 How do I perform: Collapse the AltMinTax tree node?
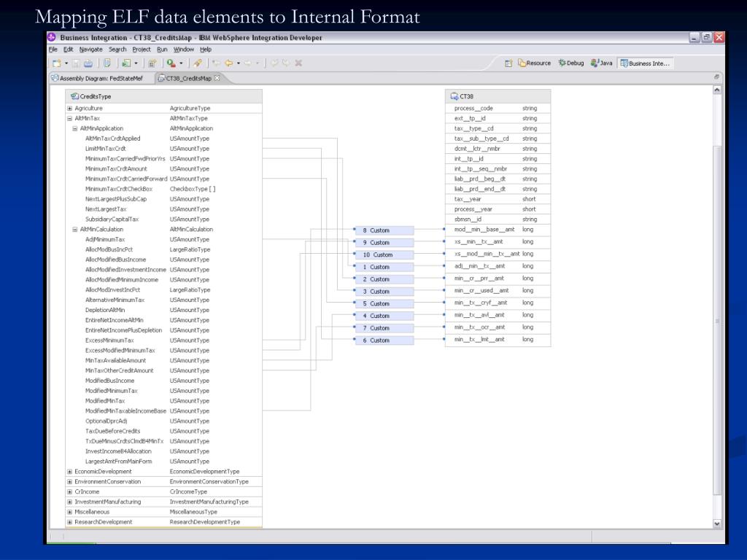pyautogui.click(x=69, y=118)
